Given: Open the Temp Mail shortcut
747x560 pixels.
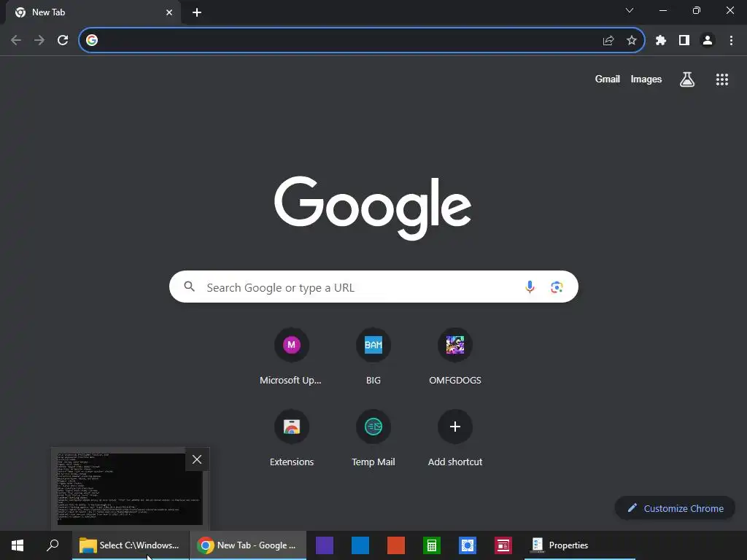Looking at the screenshot, I should pyautogui.click(x=373, y=438).
